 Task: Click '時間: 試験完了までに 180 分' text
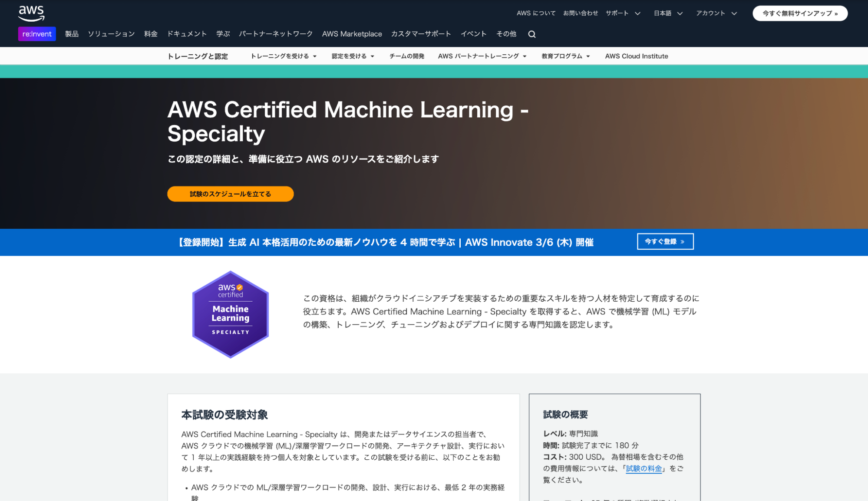click(591, 445)
